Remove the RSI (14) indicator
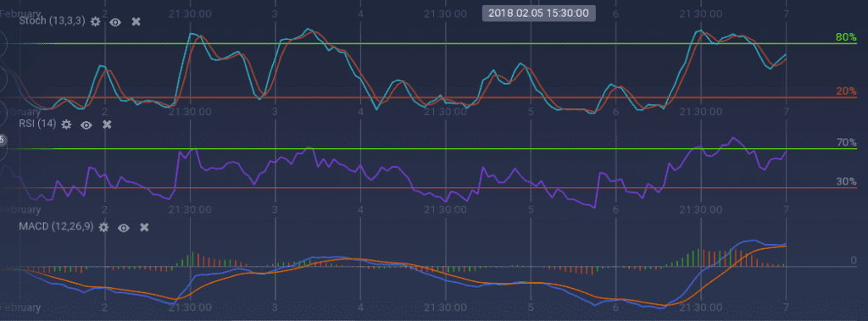868x321 pixels. point(107,125)
